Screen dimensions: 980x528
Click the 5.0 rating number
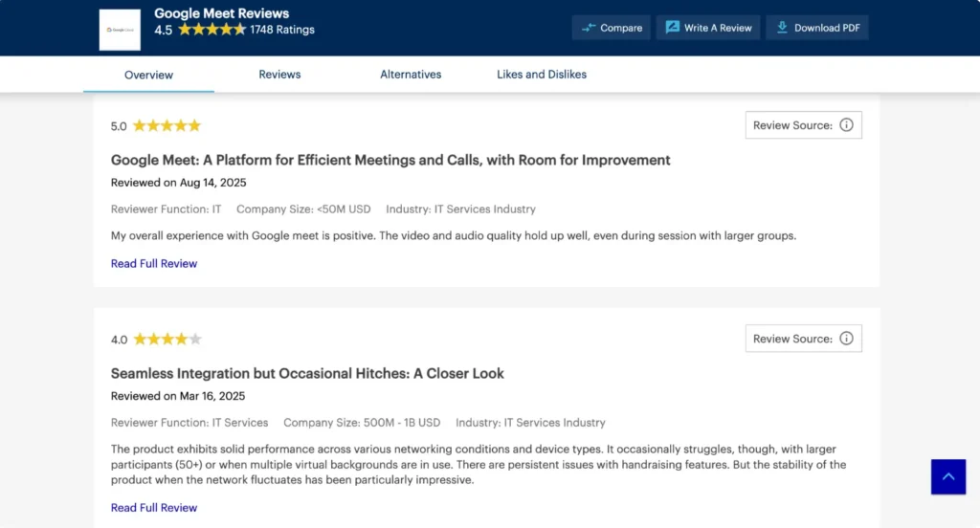(119, 126)
